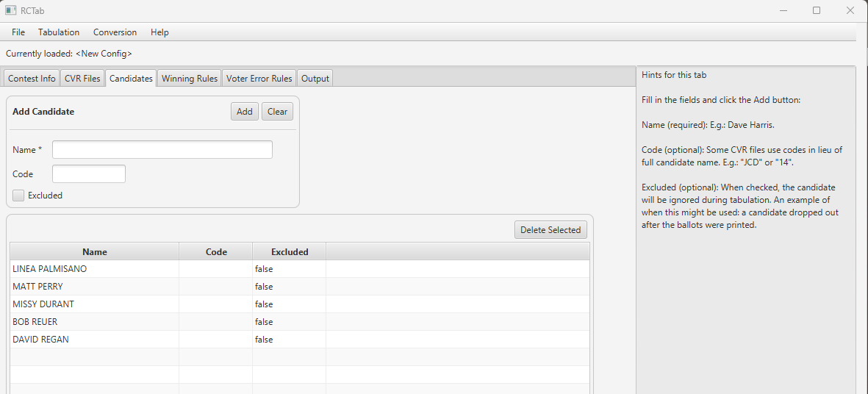Maximize the RCTab window
This screenshot has height=394, width=868.
point(817,10)
